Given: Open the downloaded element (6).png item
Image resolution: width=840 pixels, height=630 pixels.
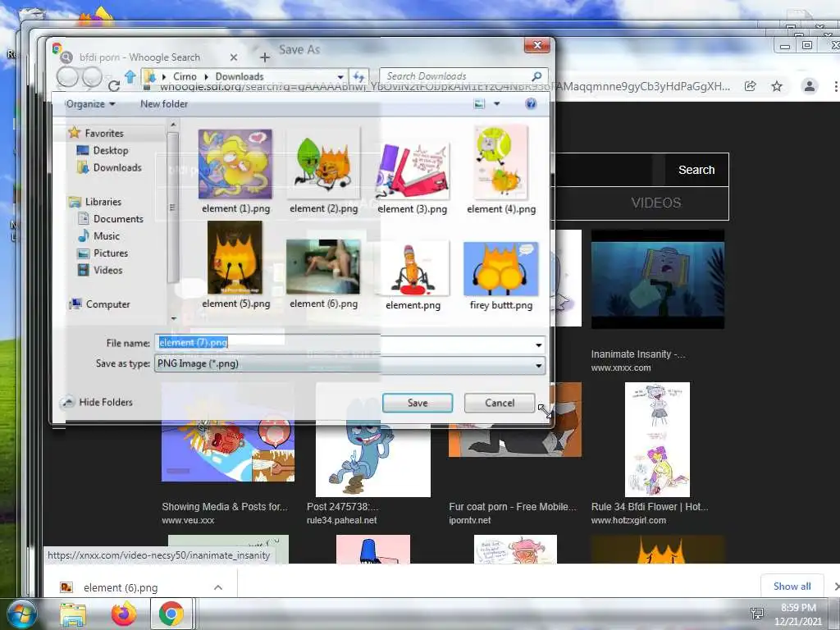Looking at the screenshot, I should pos(121,587).
